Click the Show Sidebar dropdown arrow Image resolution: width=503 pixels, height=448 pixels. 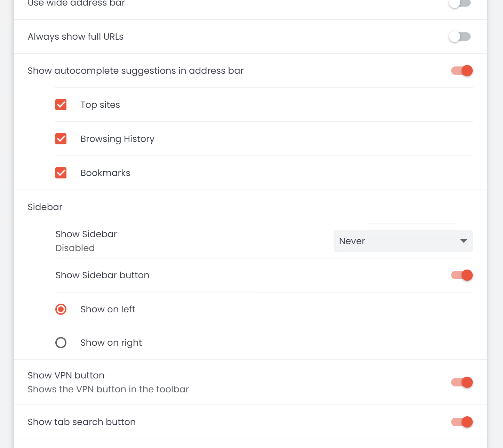[463, 241]
